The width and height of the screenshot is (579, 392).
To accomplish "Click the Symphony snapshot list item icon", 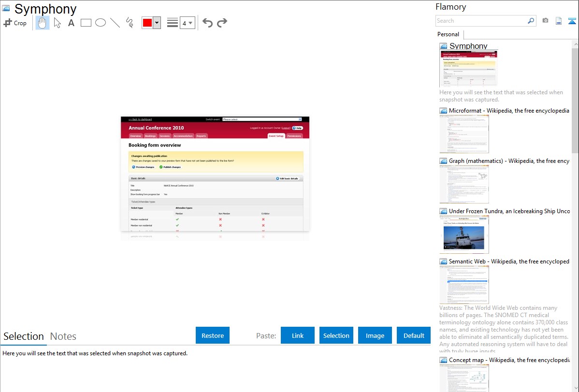I will (x=444, y=46).
